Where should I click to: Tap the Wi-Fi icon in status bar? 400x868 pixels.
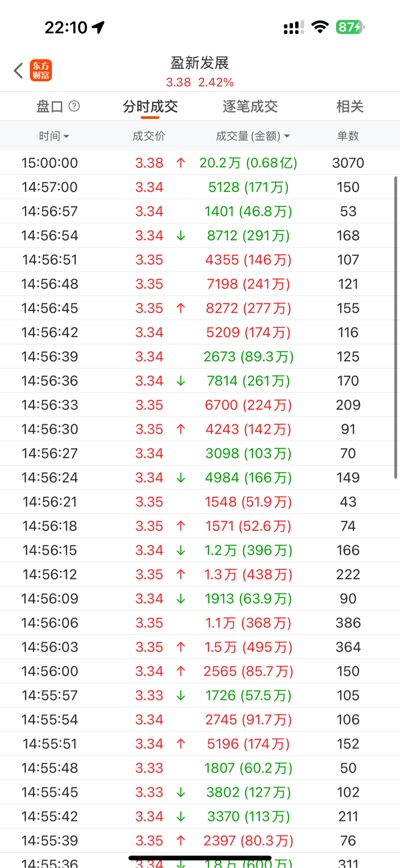coord(320,27)
